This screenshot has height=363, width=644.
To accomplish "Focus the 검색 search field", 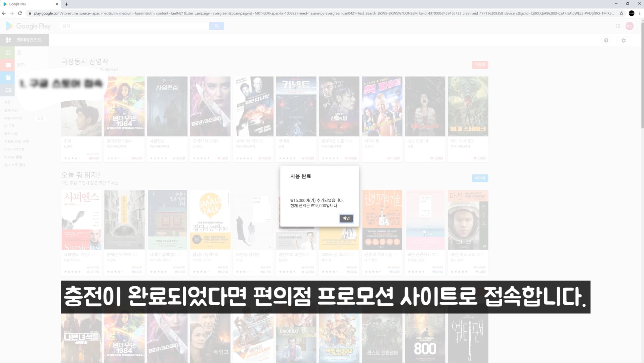I will 134,26.
